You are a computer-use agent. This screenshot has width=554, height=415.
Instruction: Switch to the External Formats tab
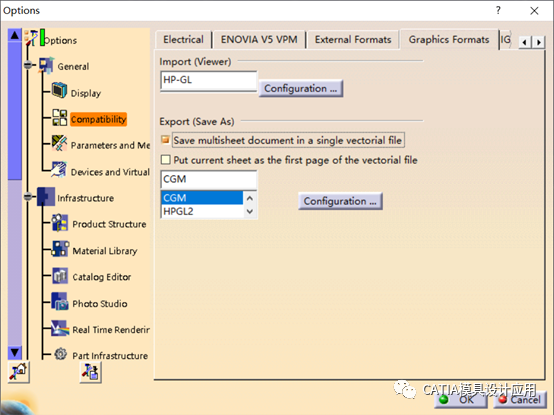pos(353,39)
